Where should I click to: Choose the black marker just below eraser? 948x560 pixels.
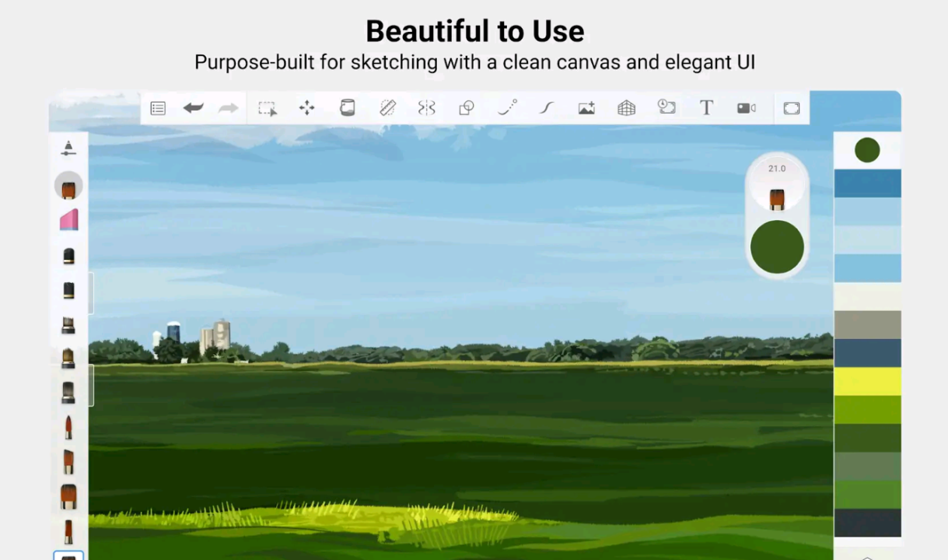pyautogui.click(x=68, y=256)
